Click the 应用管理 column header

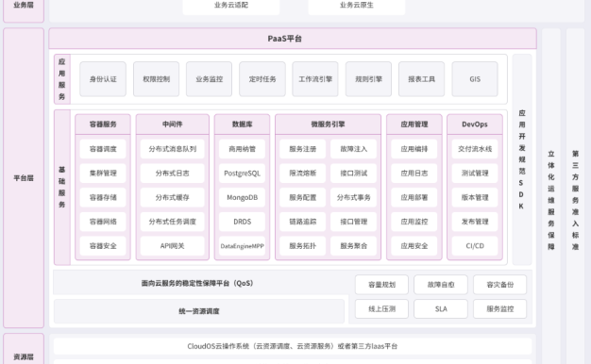pos(414,124)
